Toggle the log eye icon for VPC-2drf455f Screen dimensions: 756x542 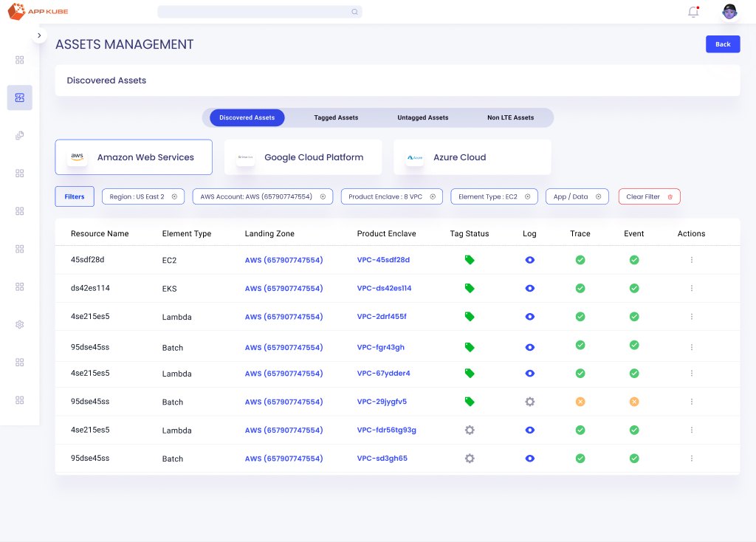pyautogui.click(x=530, y=317)
